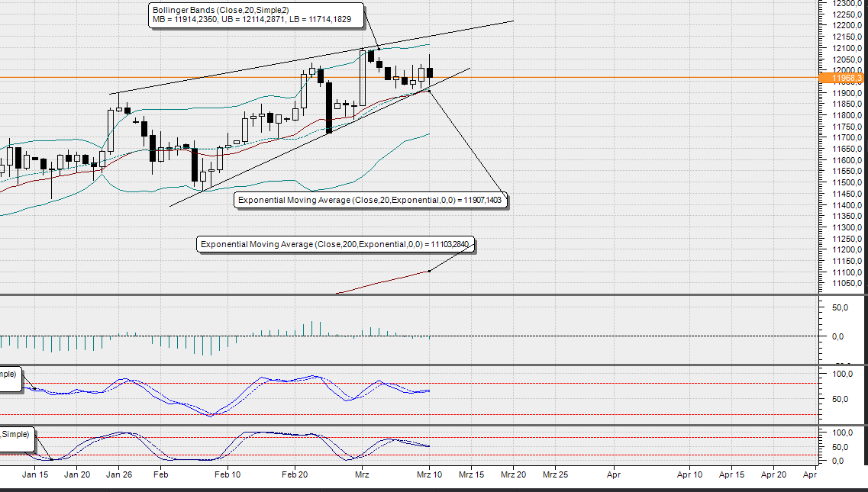The width and height of the screenshot is (868, 492).
Task: Click the 11800,0 price axis label
Action: pos(847,115)
